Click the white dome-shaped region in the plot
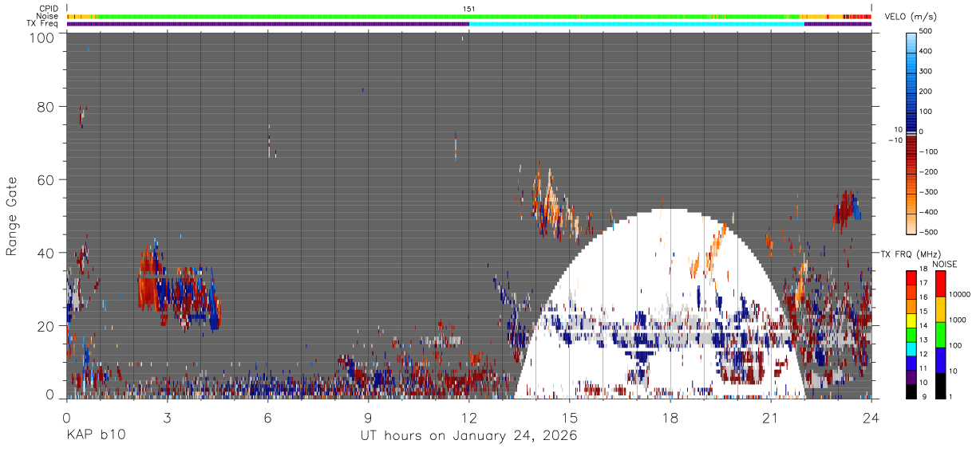This screenshot has height=452, width=980. pyautogui.click(x=658, y=303)
